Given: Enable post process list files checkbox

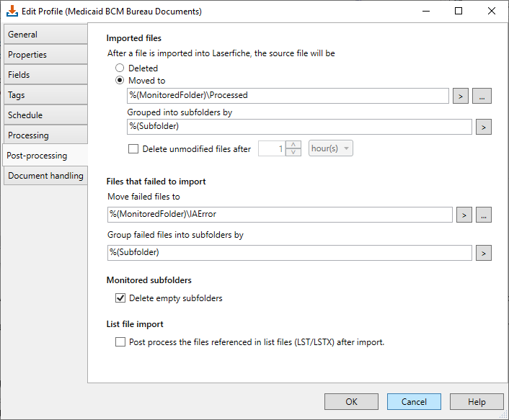Looking at the screenshot, I should pos(120,342).
